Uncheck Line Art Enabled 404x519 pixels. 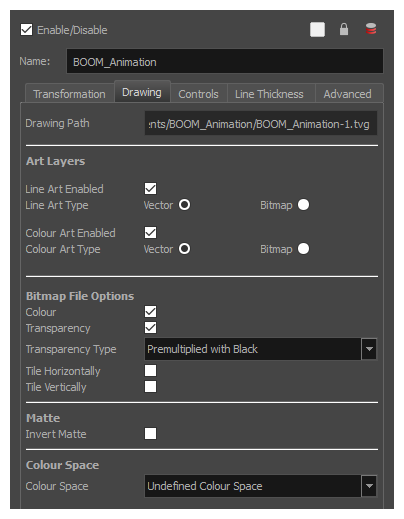(x=150, y=189)
